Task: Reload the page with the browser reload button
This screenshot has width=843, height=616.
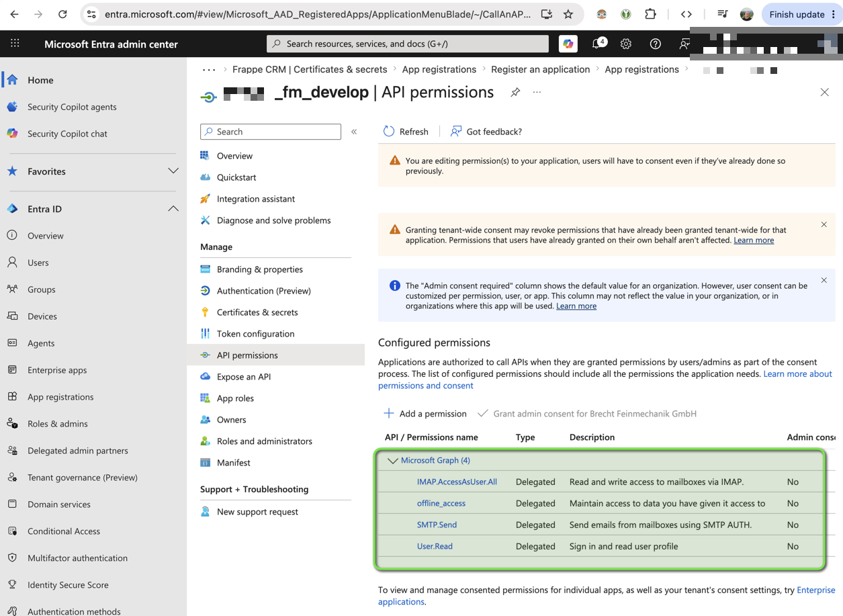Action: (62, 14)
